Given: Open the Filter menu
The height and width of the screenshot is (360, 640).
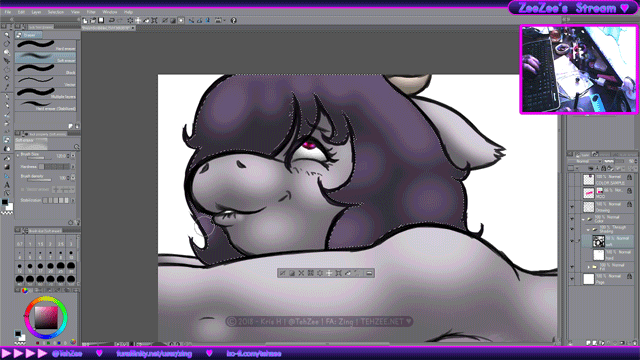Looking at the screenshot, I should (x=91, y=12).
